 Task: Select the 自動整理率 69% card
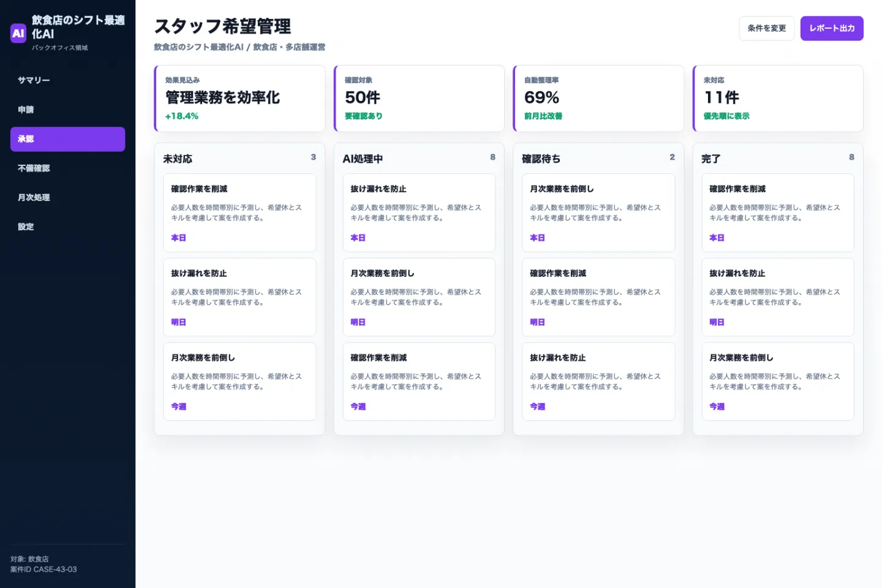[x=598, y=98]
